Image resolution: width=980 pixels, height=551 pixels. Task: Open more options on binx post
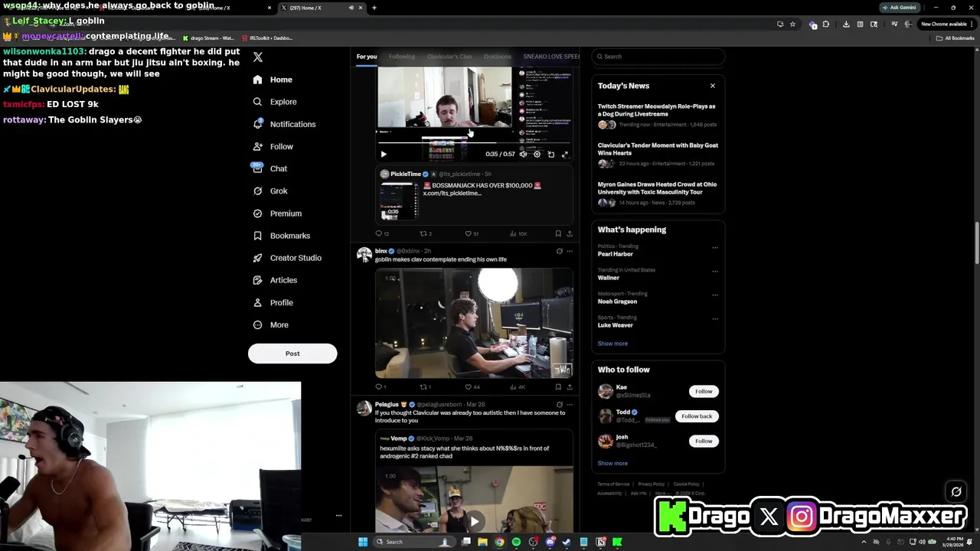569,251
